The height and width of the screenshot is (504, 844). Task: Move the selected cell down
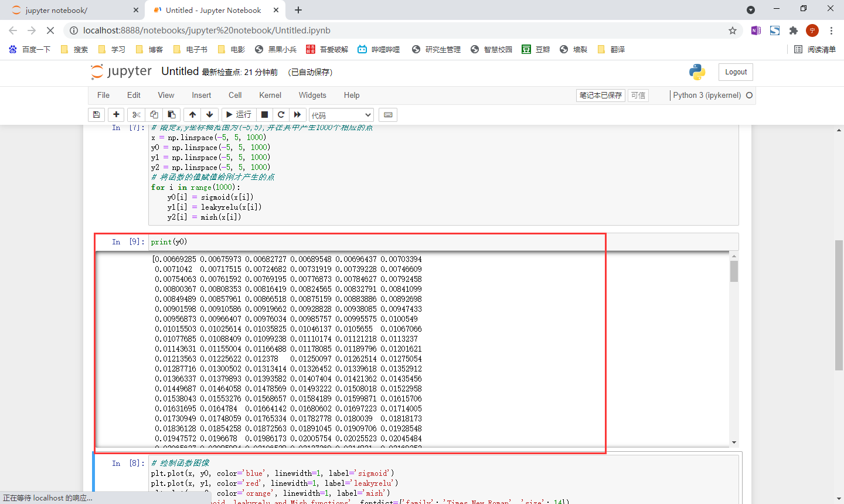209,115
